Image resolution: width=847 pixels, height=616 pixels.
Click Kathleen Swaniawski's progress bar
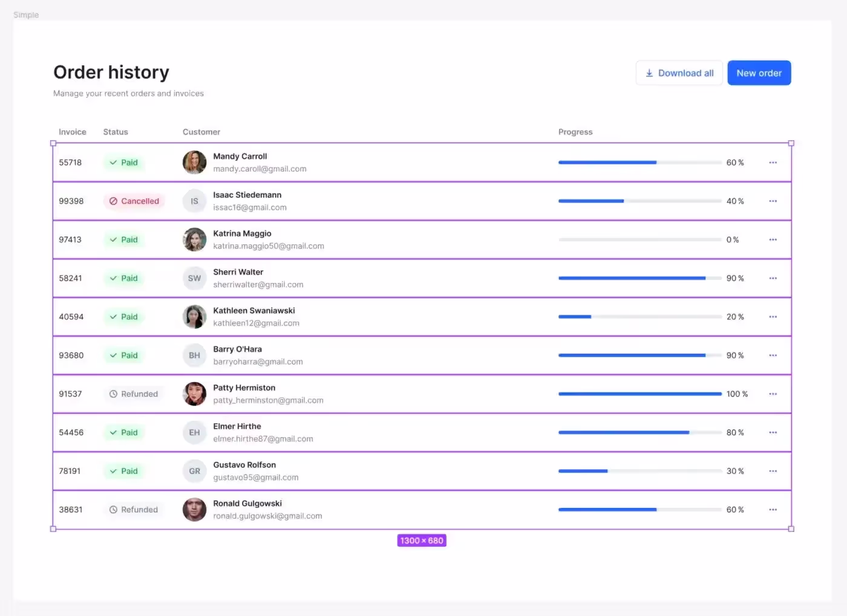[x=640, y=317]
